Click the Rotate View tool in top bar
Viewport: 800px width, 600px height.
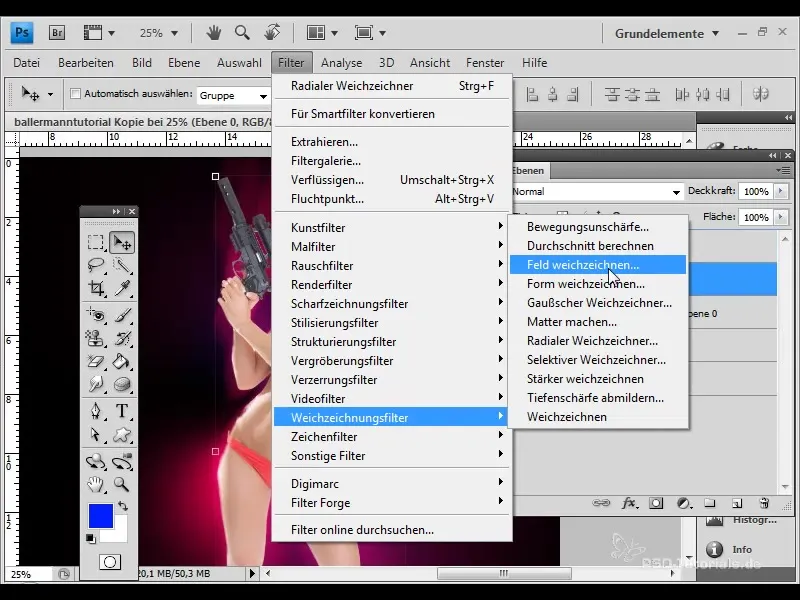click(x=272, y=32)
